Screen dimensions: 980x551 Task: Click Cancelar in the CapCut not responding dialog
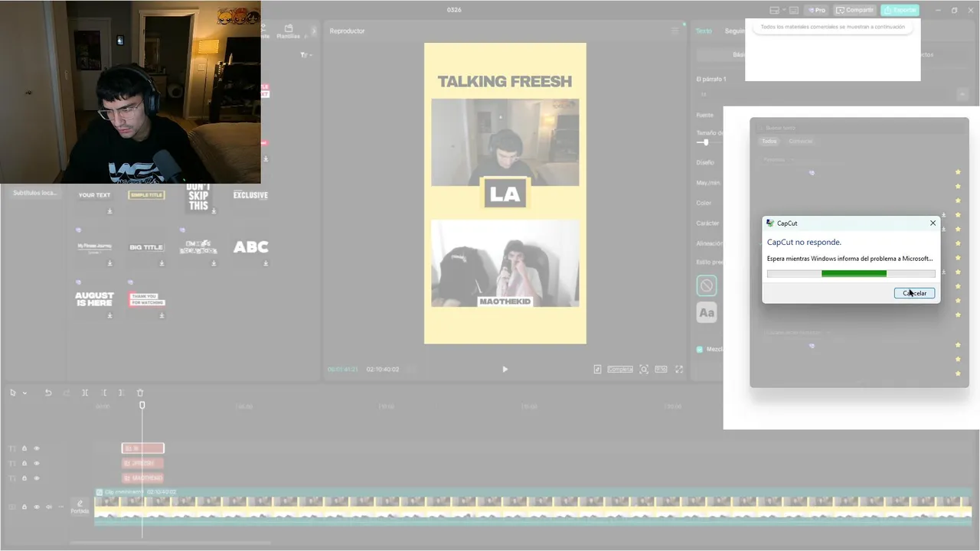tap(914, 293)
